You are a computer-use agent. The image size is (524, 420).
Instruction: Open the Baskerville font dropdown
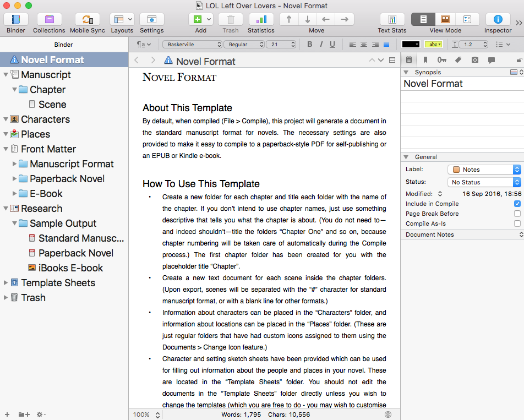click(192, 45)
